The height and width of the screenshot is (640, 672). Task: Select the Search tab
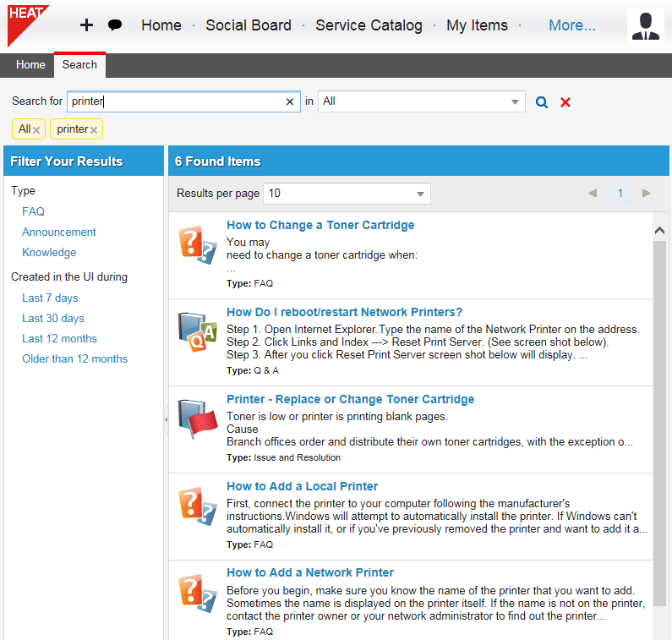[79, 65]
